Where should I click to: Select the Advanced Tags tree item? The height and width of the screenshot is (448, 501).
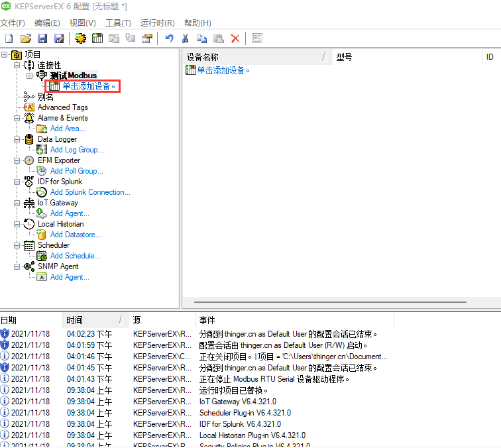pyautogui.click(x=62, y=107)
